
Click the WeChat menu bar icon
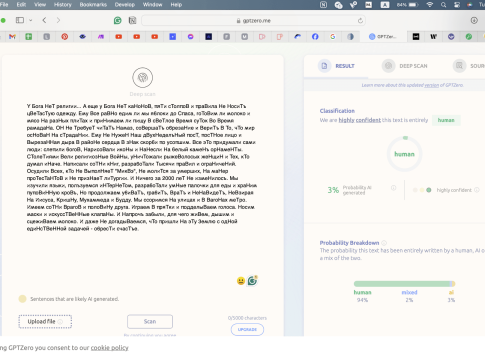tap(338, 5)
